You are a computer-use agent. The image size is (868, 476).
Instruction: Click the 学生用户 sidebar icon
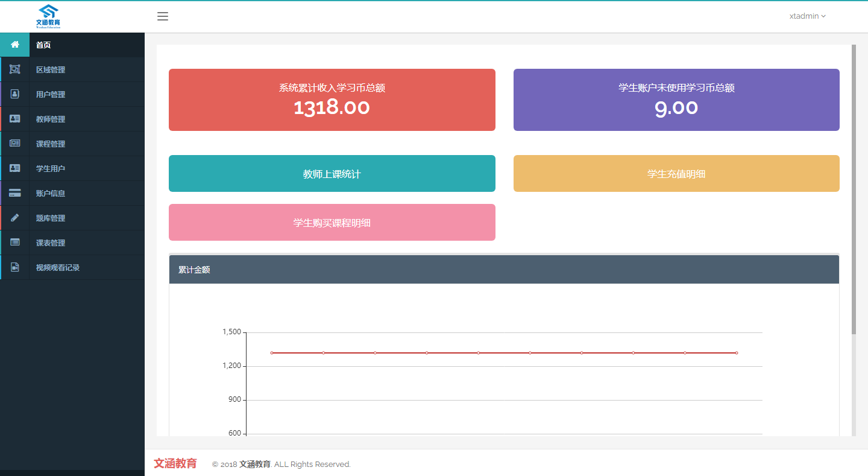click(15, 168)
